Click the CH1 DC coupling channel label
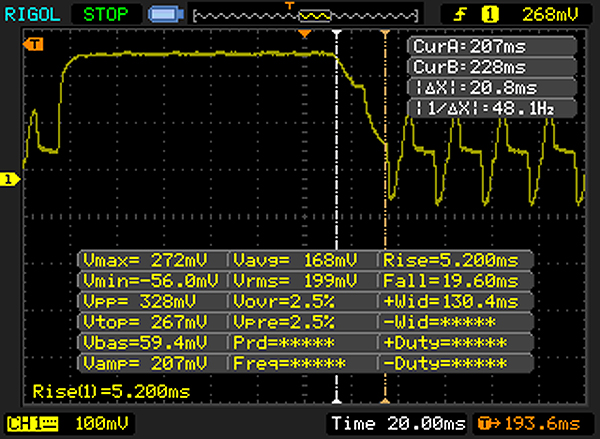This screenshot has width=600, height=439. 32,424
